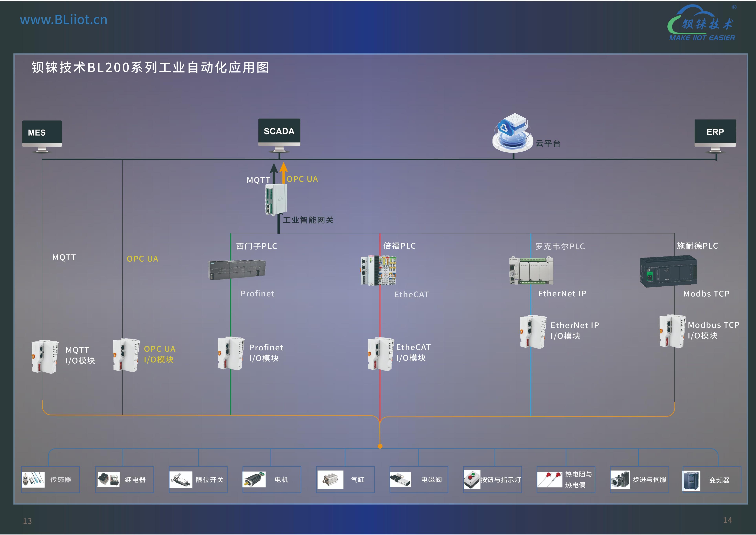The image size is (756, 535).
Task: Click the 倍福PLC label
Action: click(x=399, y=246)
